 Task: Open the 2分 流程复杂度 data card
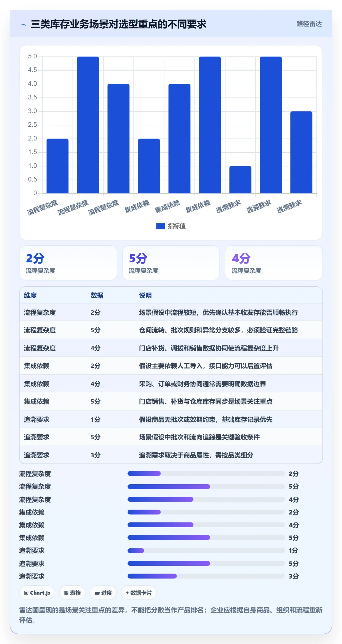68,263
